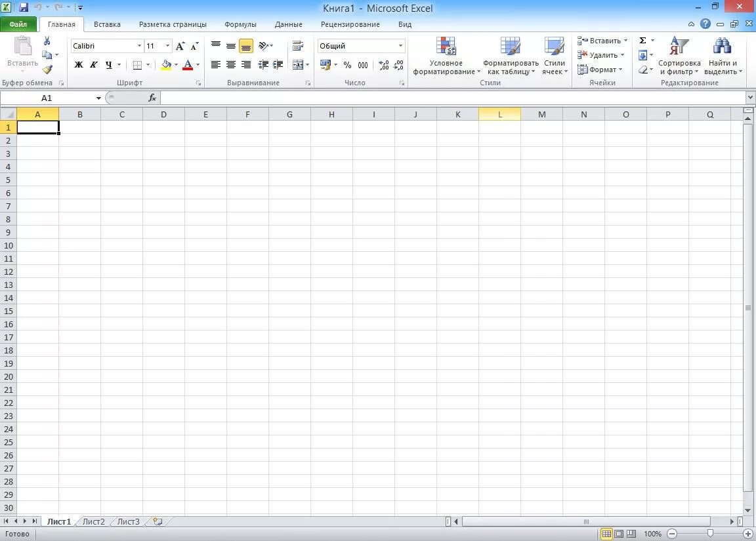The height and width of the screenshot is (541, 756).
Task: Click the Cut scissors icon
Action: (x=47, y=41)
